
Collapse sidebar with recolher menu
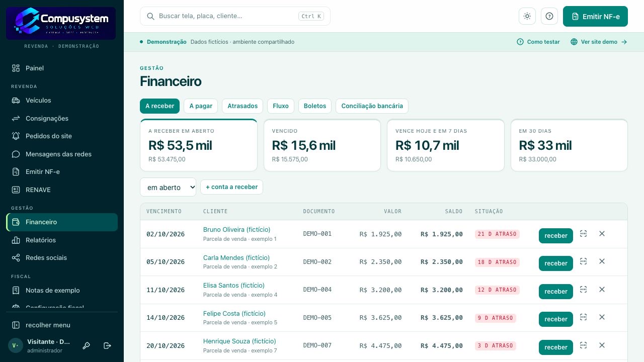coord(62,325)
